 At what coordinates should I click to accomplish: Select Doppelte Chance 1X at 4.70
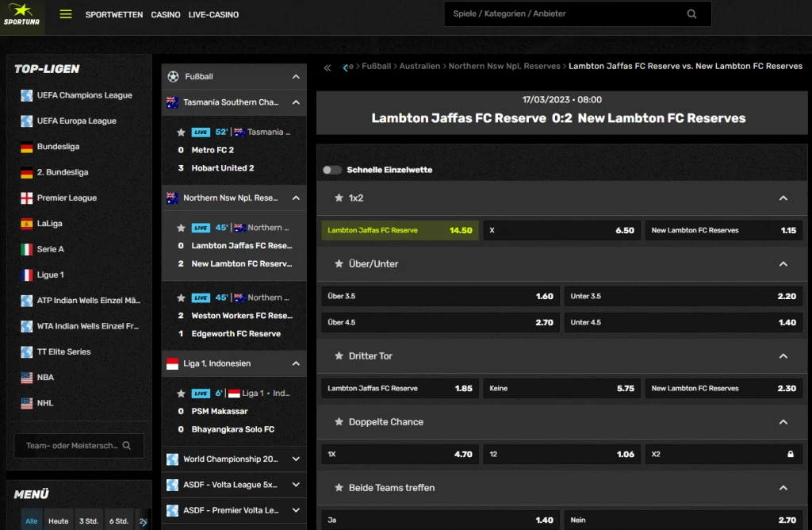point(400,454)
